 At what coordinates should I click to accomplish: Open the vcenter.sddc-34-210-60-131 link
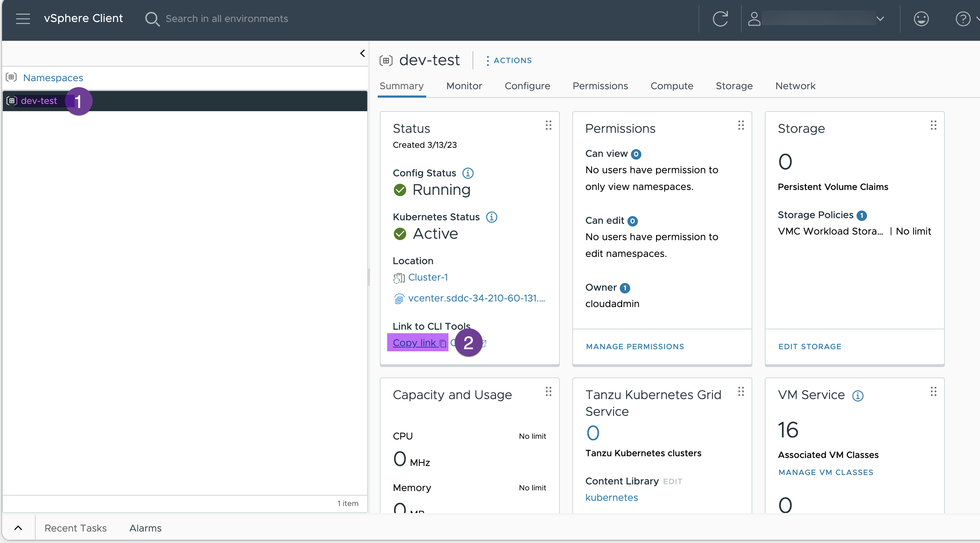[x=476, y=298]
